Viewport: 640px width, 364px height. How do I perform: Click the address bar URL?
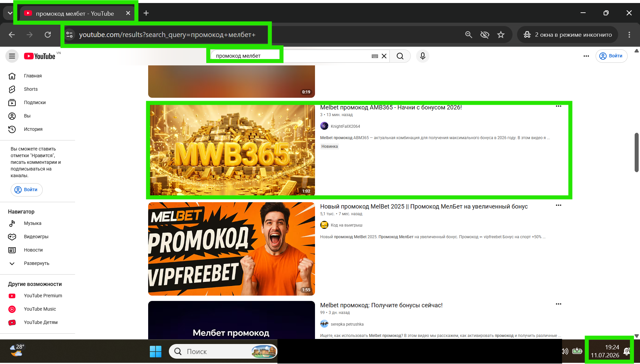(167, 35)
